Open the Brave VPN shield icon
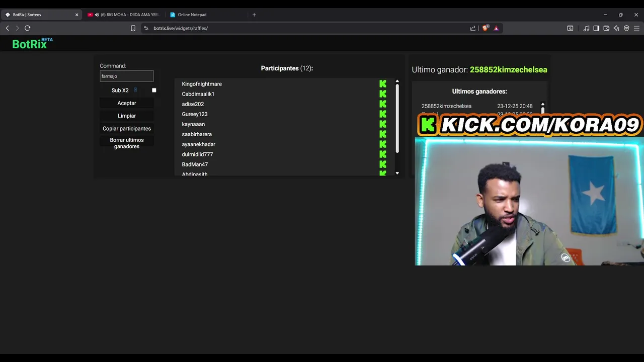644x362 pixels. (x=626, y=28)
